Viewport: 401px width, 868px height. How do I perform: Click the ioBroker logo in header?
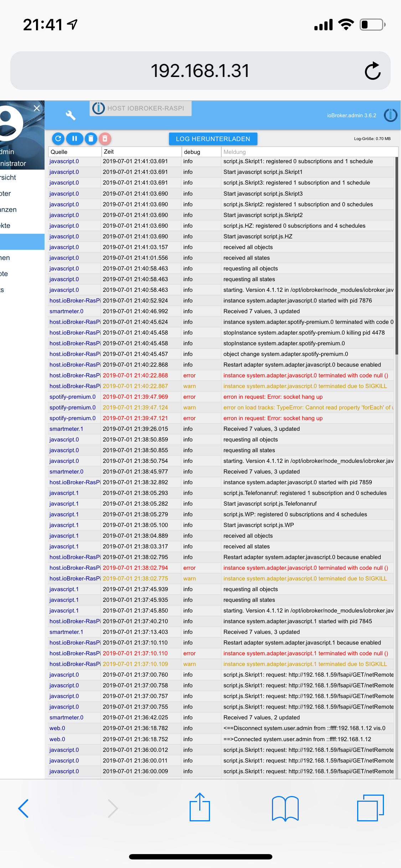point(391,115)
